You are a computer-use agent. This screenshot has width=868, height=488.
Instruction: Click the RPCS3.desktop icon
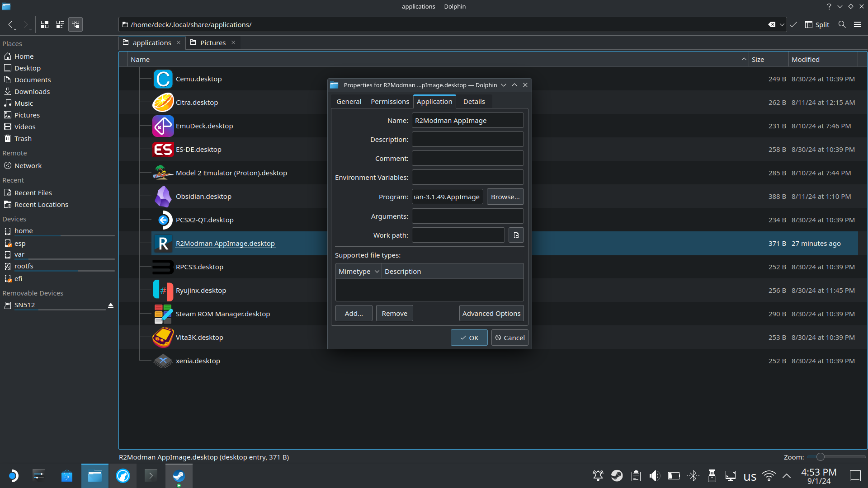tap(163, 267)
